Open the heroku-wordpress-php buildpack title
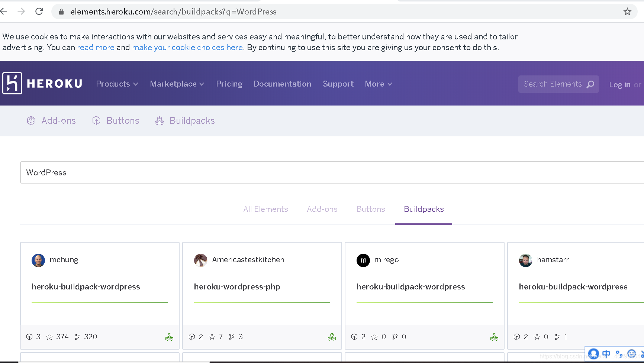This screenshot has width=644, height=363. click(x=237, y=287)
